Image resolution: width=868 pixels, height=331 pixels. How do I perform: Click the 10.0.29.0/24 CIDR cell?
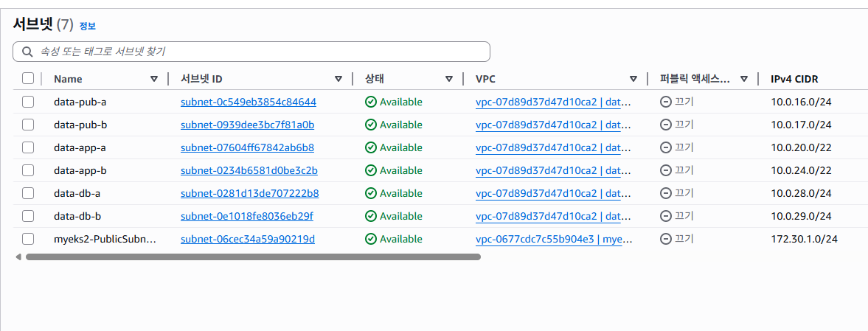point(801,216)
